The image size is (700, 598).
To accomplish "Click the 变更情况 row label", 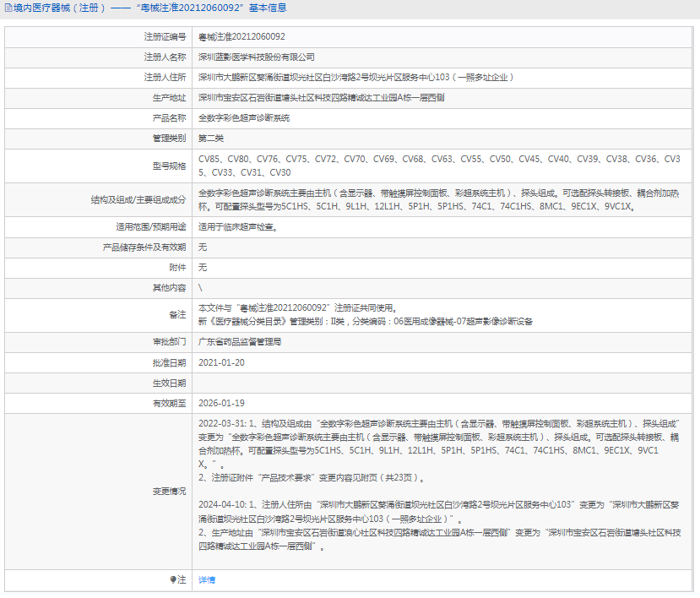I will (x=168, y=491).
